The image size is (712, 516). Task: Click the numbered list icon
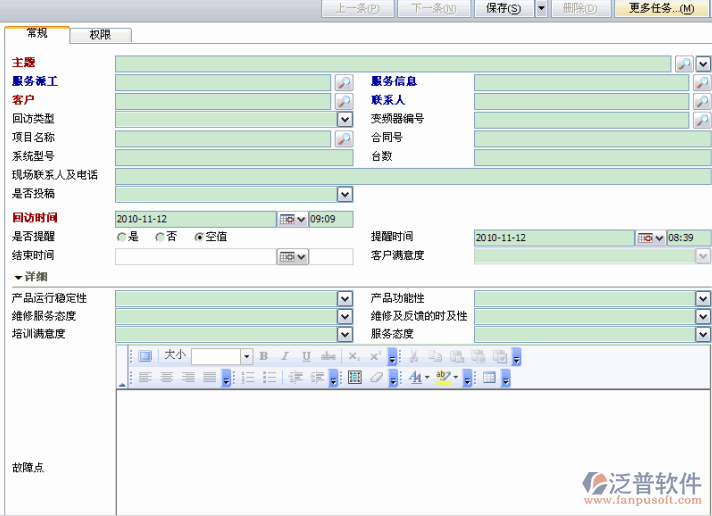[x=248, y=378]
